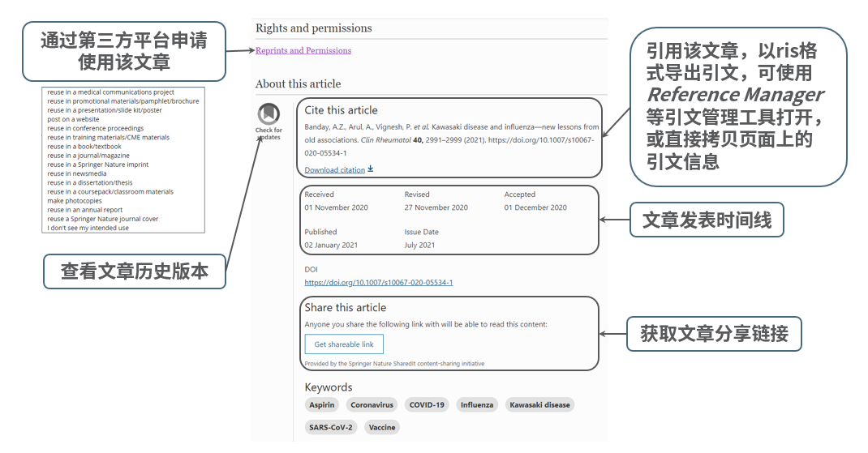Click the 'Cite this article' heading

[341, 110]
